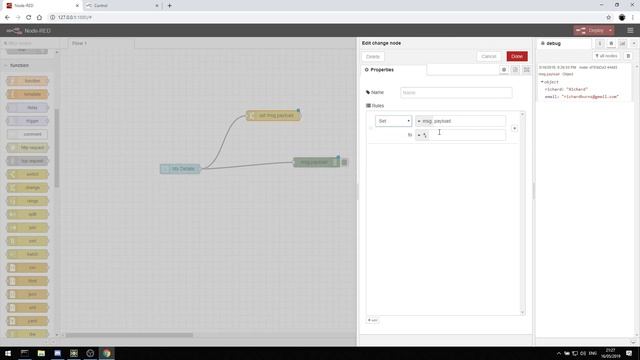Image resolution: width=640 pixels, height=360 pixels.
Task: Click the all nodes filter button
Action: 606,56
